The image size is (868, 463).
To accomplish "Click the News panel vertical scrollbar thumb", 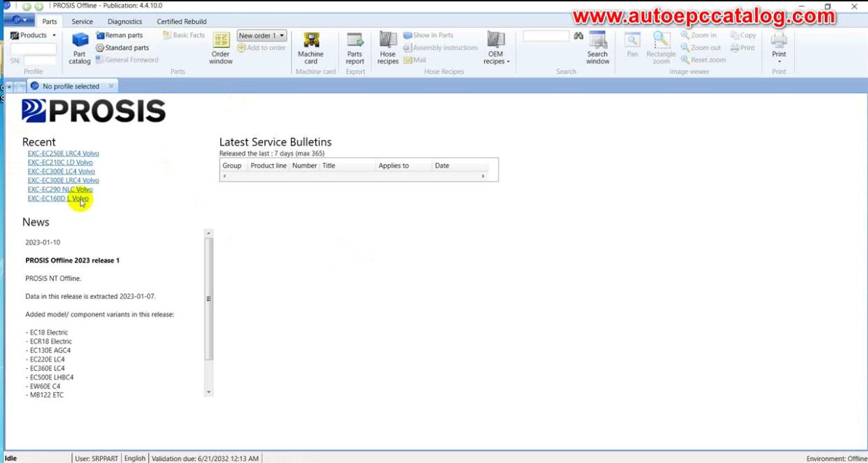I will pos(209,299).
